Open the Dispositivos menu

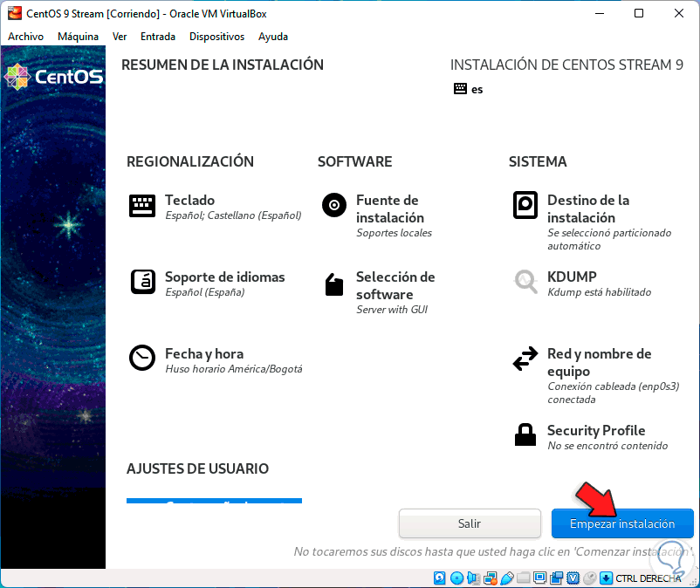217,37
